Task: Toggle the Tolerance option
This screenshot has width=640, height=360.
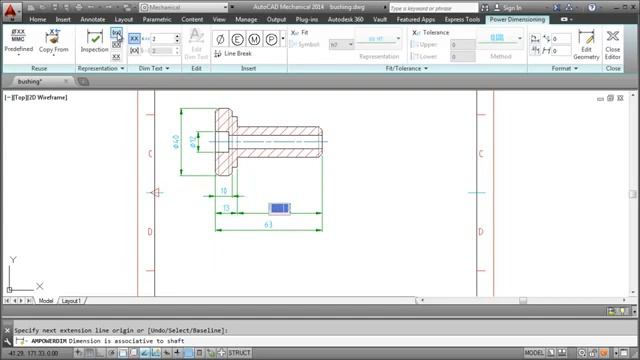Action: coord(431,32)
